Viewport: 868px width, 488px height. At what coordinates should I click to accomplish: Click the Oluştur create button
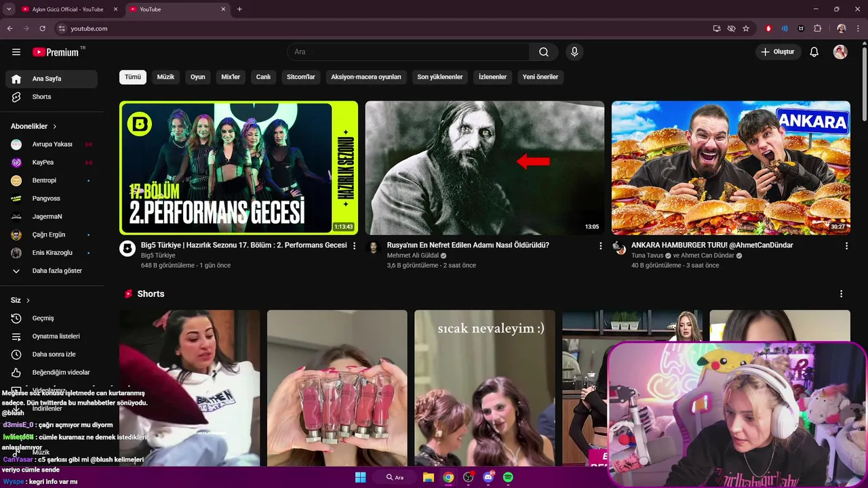[778, 52]
